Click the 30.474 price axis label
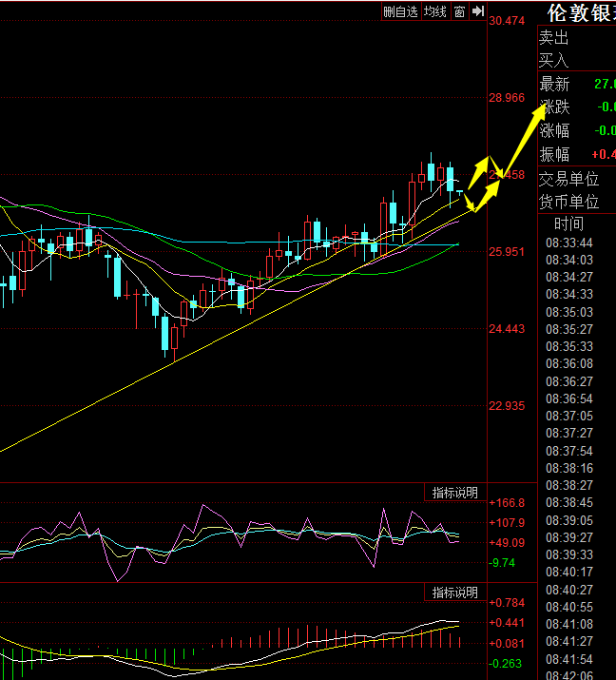Image resolution: width=616 pixels, height=680 pixels. coord(507,21)
